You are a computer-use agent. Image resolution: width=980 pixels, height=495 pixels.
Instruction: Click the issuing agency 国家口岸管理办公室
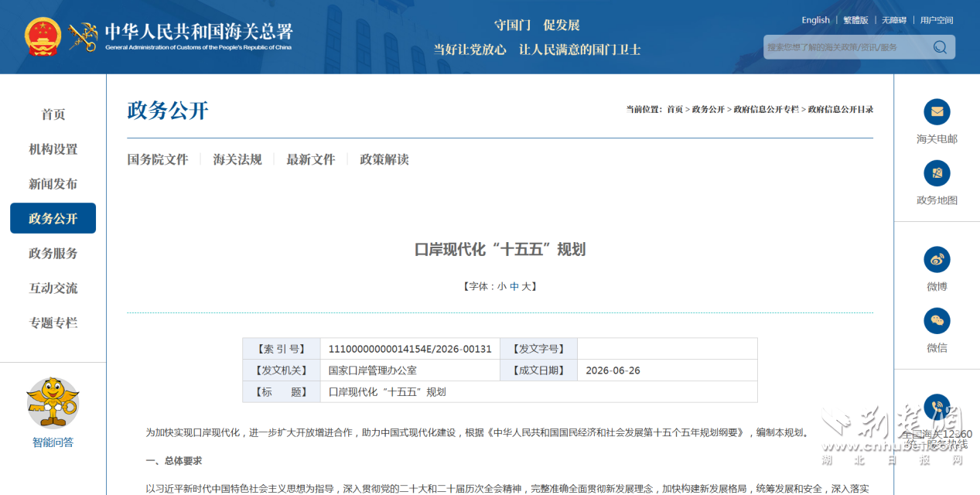[x=373, y=370]
